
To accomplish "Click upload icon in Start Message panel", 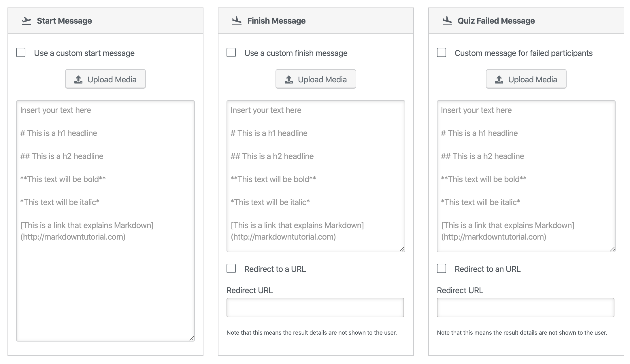I will tap(78, 79).
